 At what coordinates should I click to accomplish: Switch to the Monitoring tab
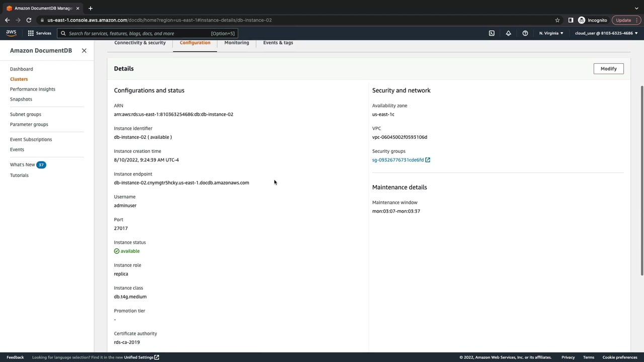click(x=236, y=43)
